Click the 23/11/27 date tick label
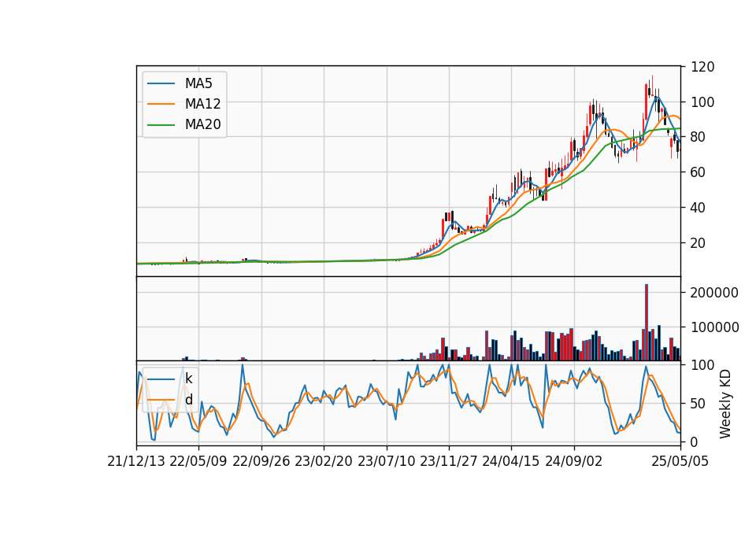The width and height of the screenshot is (756, 543). click(448, 461)
